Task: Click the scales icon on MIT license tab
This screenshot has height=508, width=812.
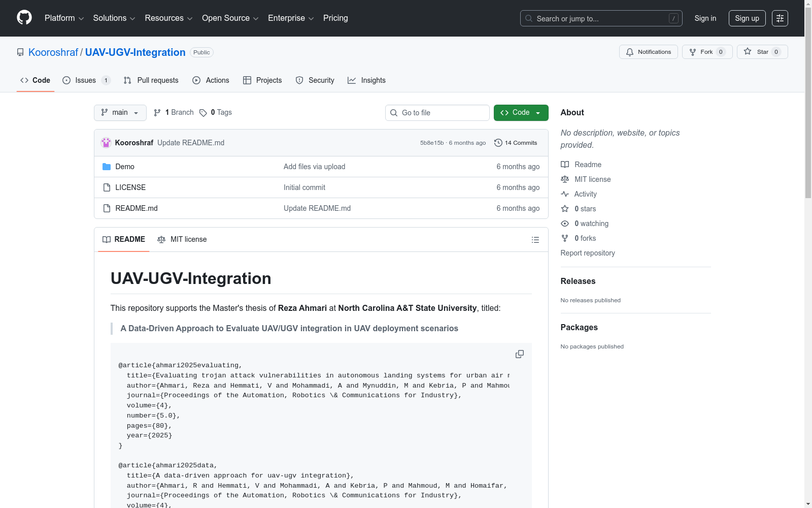Action: pyautogui.click(x=161, y=240)
